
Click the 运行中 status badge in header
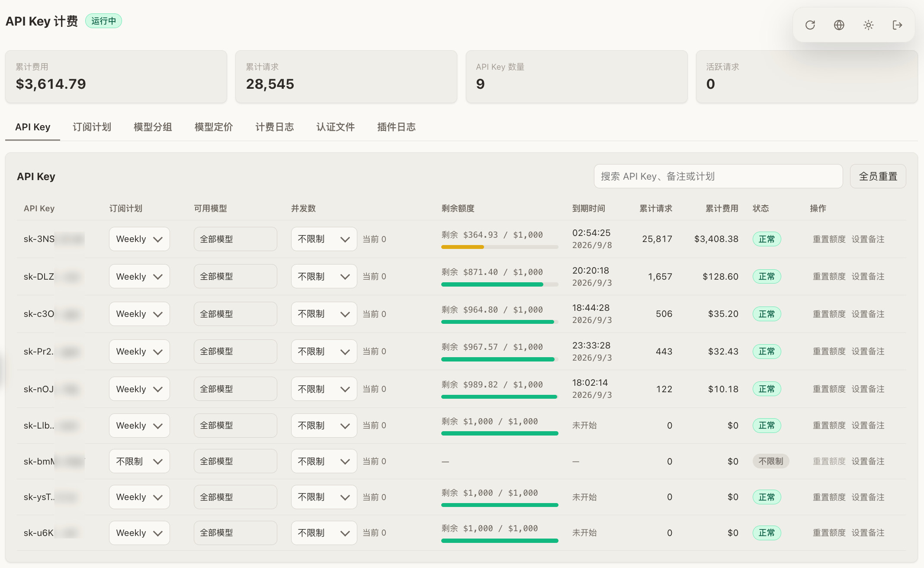coord(103,21)
